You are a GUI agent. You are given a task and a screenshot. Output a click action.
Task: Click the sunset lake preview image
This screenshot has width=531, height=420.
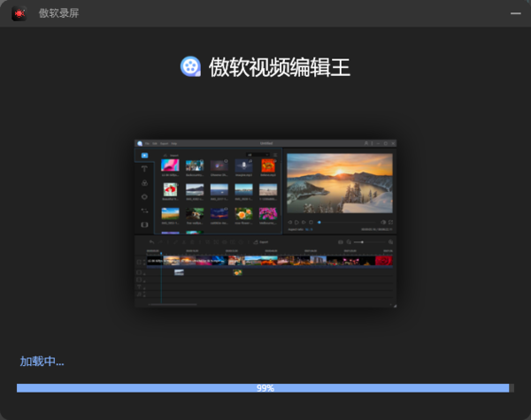[339, 183]
